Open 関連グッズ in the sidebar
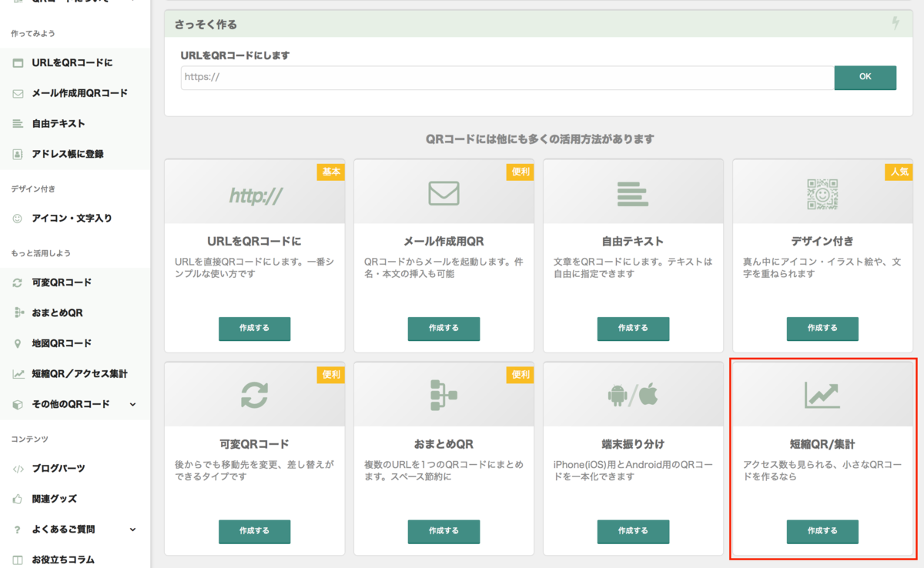Viewport: 924px width, 568px height. [x=55, y=499]
